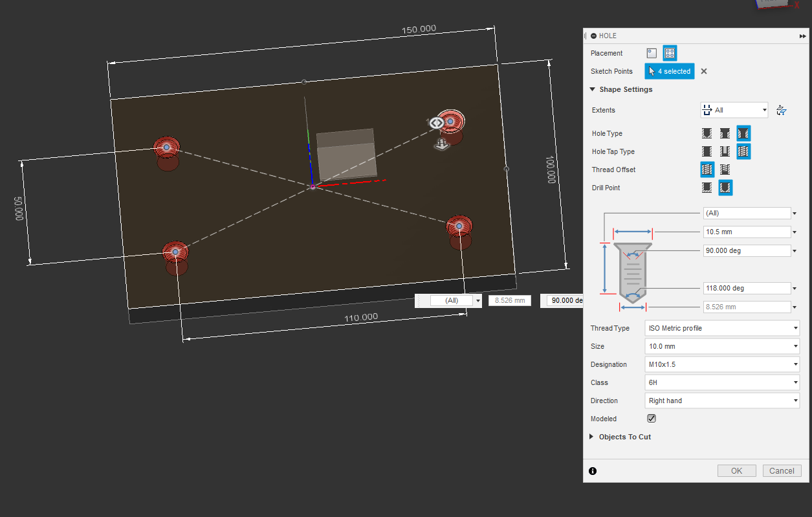Click the origin point at plate center

point(313,186)
